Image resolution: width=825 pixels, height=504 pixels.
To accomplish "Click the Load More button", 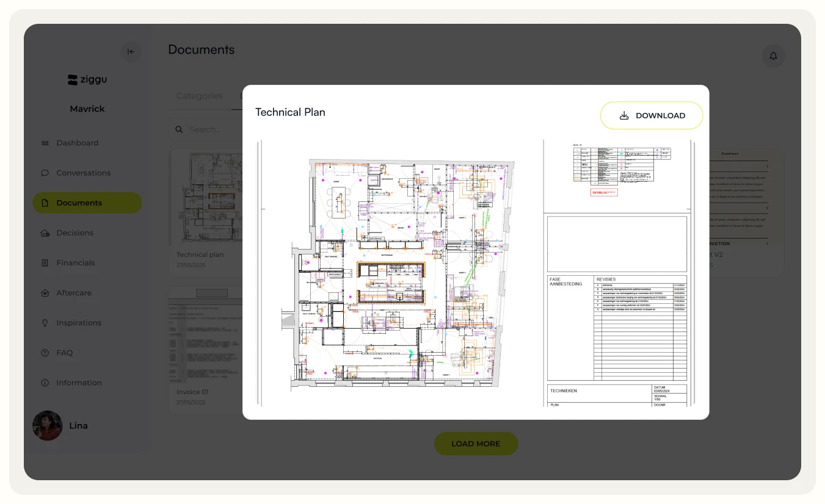I will tap(476, 444).
